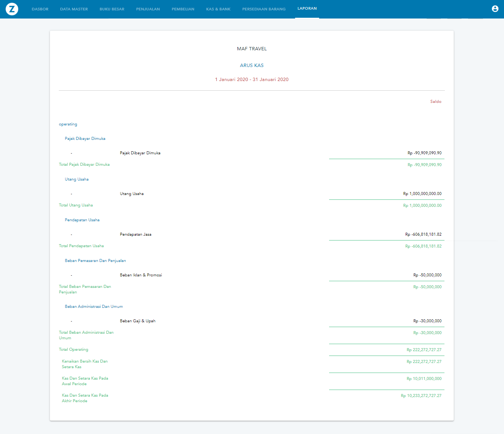This screenshot has height=434, width=504.
Task: Select the Total Operating row label
Action: coord(74,350)
